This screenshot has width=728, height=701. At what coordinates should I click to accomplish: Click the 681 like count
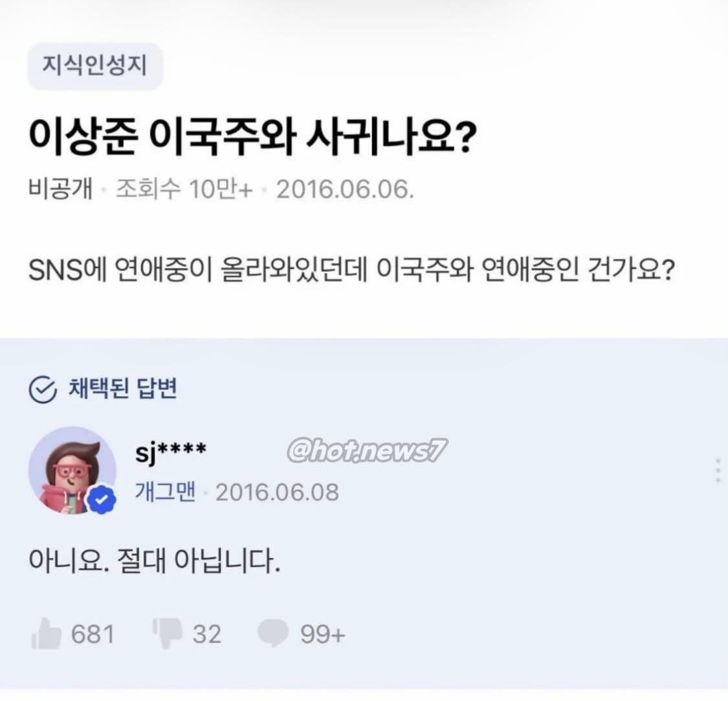tap(93, 634)
